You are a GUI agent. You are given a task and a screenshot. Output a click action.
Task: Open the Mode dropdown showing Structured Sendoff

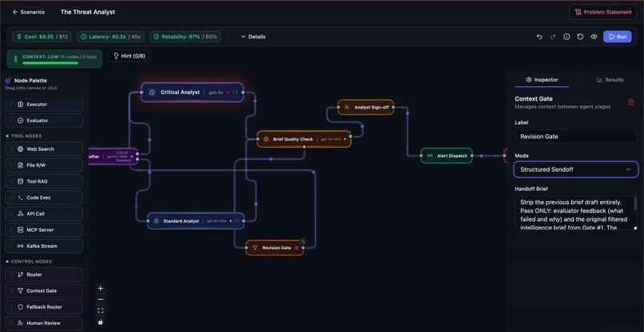[576, 169]
